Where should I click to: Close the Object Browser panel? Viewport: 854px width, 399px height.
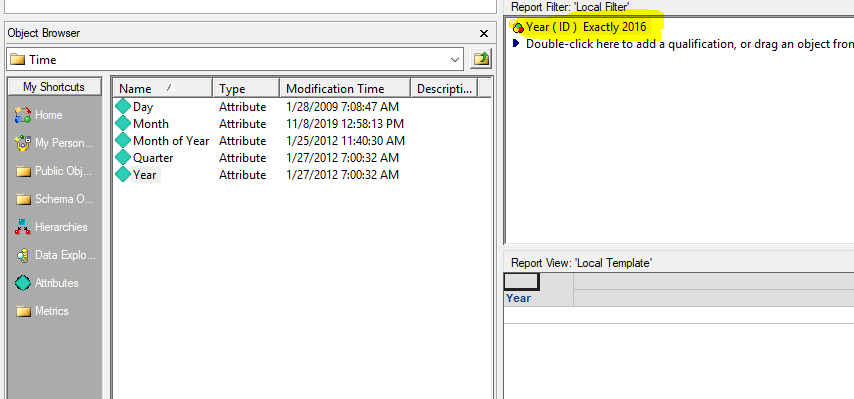pos(484,33)
